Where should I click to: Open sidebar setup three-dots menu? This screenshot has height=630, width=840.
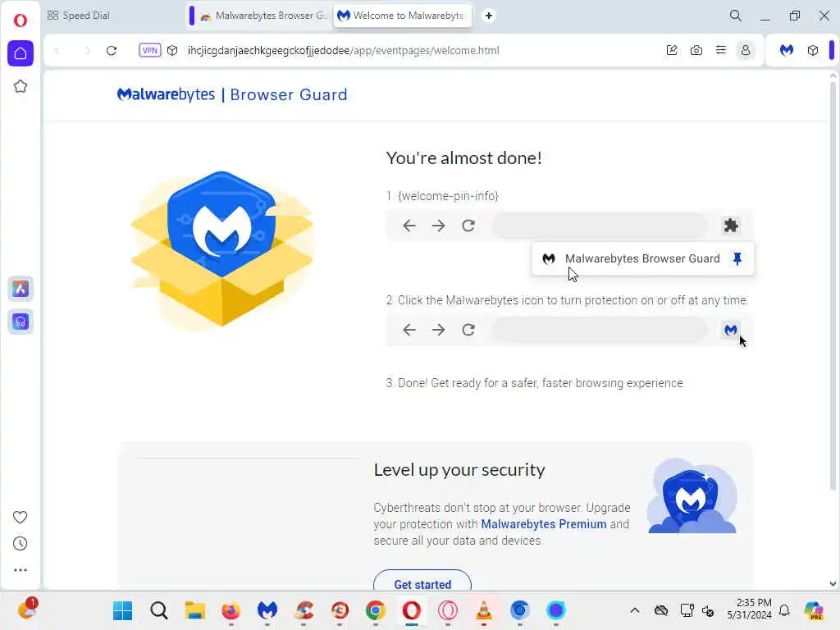point(20,570)
